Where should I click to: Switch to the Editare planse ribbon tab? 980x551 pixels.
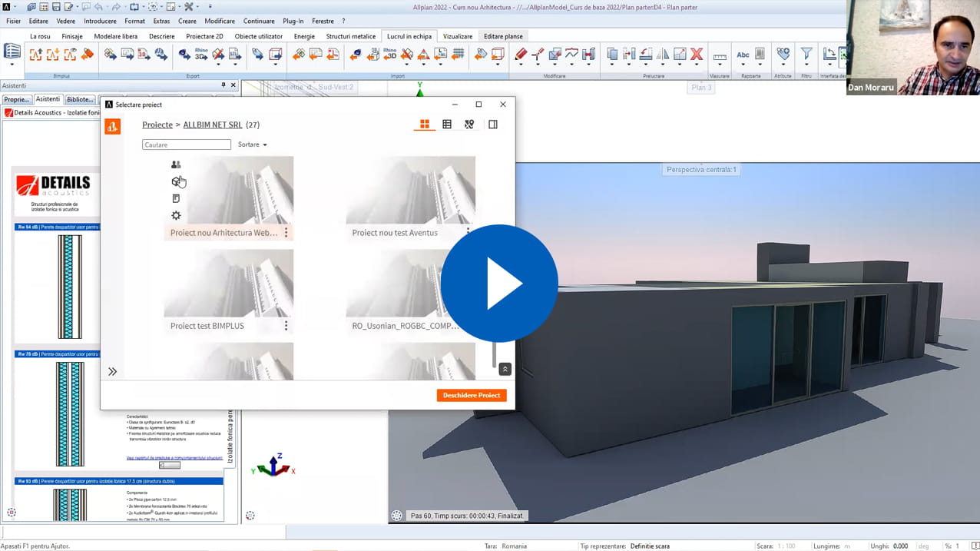(503, 36)
